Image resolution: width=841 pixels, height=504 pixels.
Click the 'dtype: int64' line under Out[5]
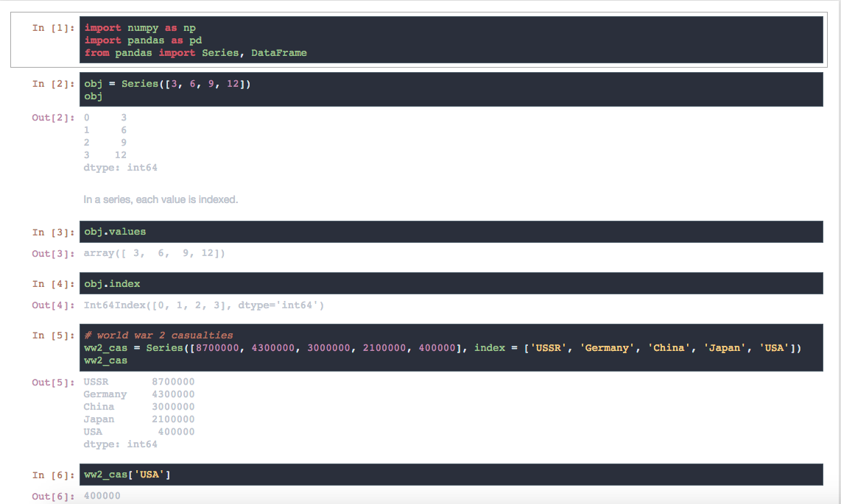120,444
